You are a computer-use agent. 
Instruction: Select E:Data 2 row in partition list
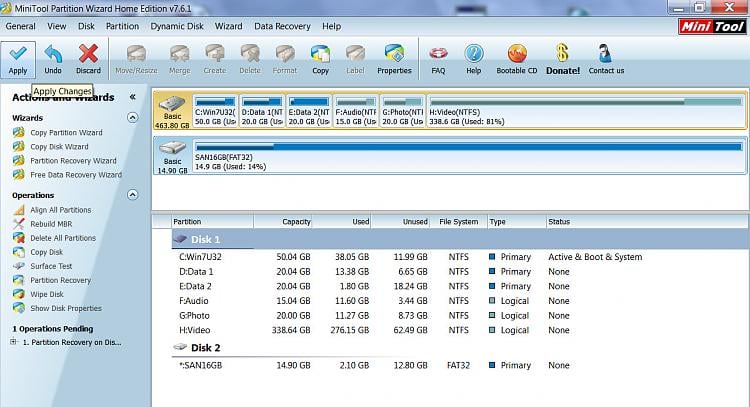pyautogui.click(x=460, y=286)
